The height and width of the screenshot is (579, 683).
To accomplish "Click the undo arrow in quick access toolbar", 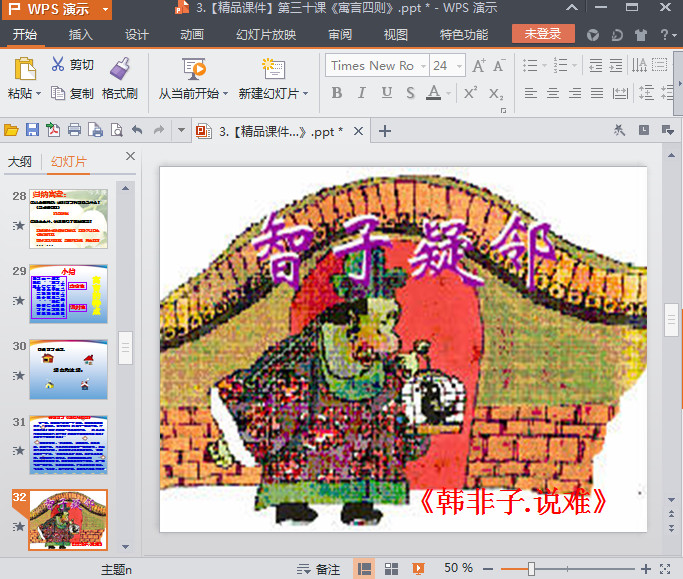I will click(x=137, y=131).
